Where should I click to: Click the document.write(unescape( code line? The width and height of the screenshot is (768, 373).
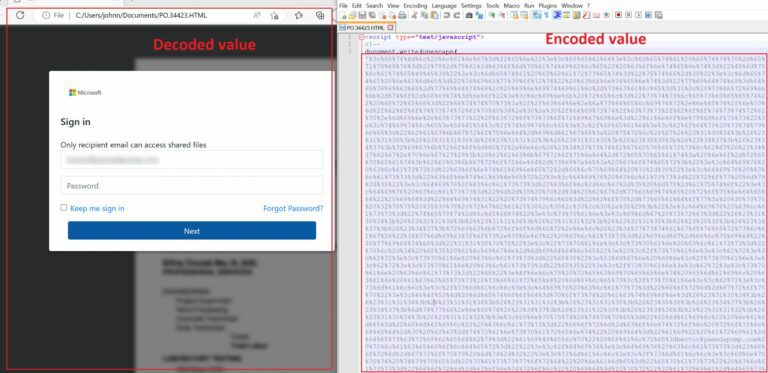click(411, 51)
